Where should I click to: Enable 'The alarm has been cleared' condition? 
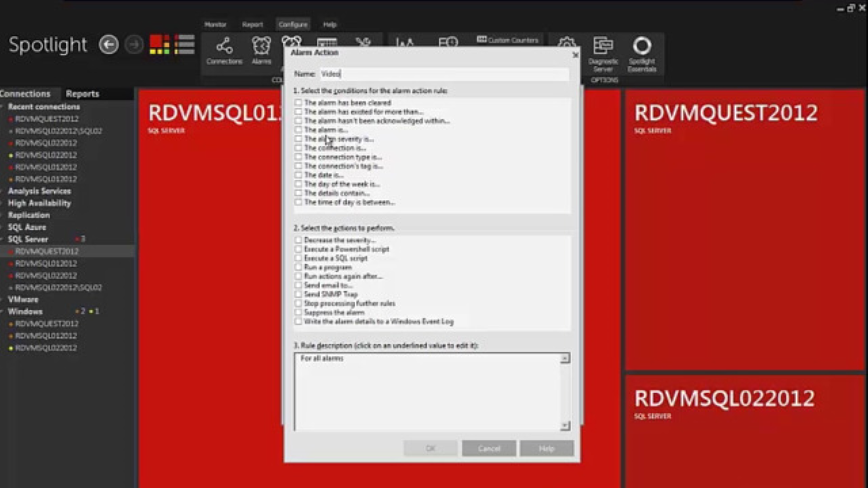pos(298,102)
